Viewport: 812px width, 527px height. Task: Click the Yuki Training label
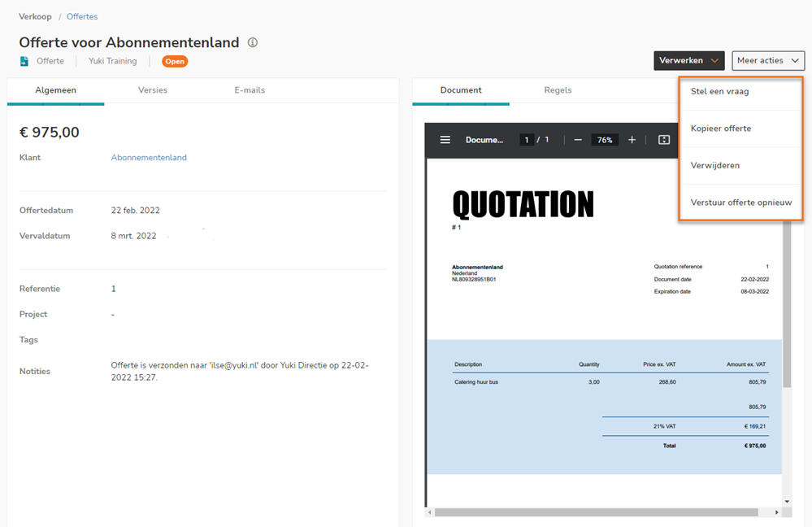pyautogui.click(x=112, y=61)
